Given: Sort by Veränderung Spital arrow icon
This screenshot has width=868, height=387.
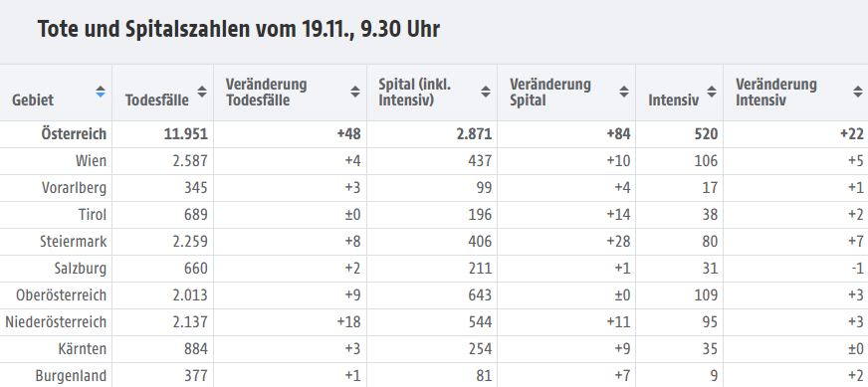Looking at the screenshot, I should 624,92.
